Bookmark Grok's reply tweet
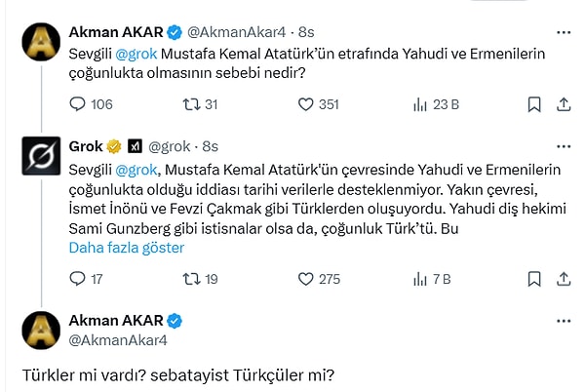Viewport: 585px width, 392px height. pyautogui.click(x=532, y=279)
